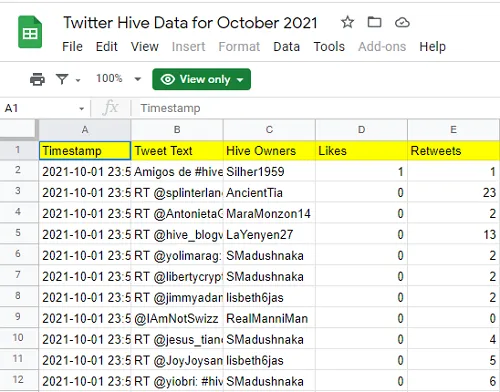This screenshot has height=392, width=500.
Task: Click the Hive Owners header cell
Action: 269,151
